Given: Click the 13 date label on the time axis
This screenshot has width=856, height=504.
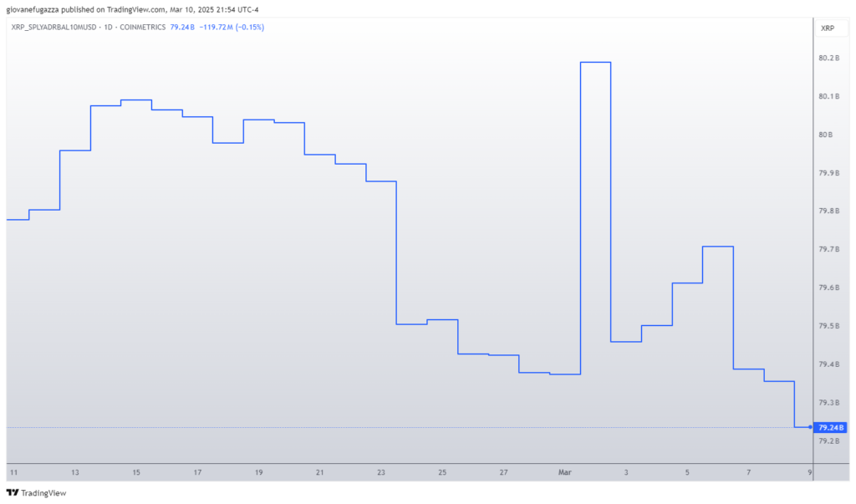Looking at the screenshot, I should (x=74, y=472).
